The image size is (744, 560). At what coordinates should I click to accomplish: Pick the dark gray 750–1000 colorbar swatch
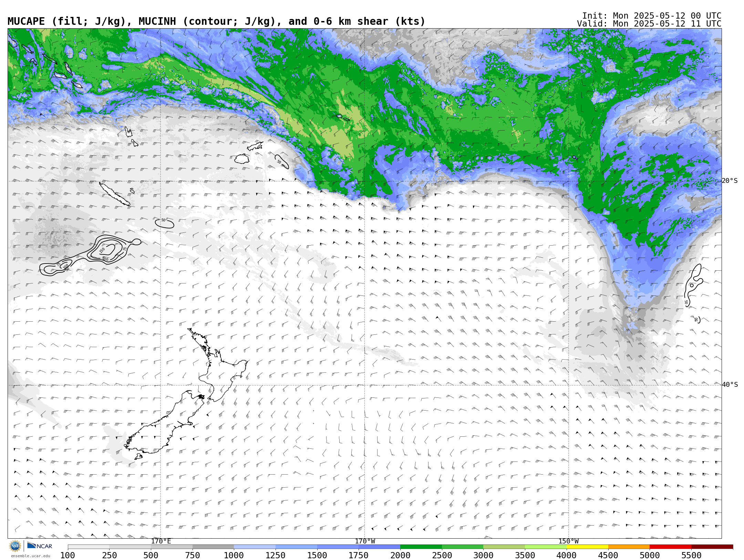[x=213, y=547]
